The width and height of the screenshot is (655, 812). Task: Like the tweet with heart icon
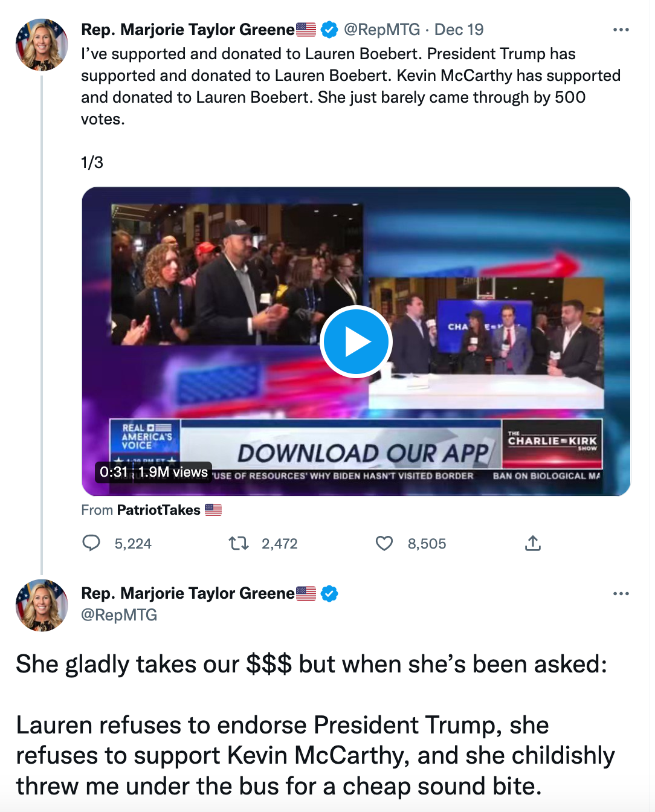[384, 543]
